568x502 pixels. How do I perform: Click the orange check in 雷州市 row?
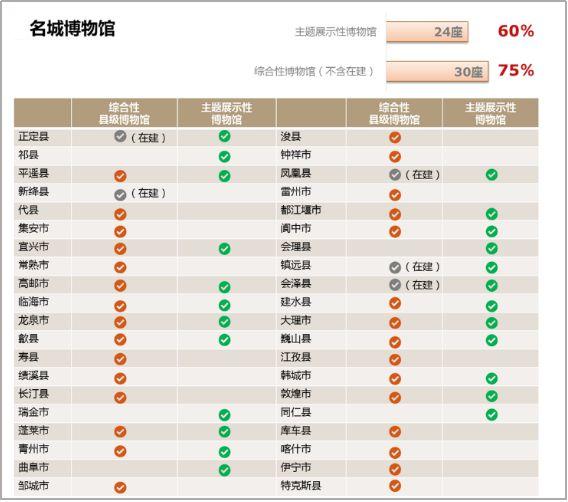(x=395, y=195)
